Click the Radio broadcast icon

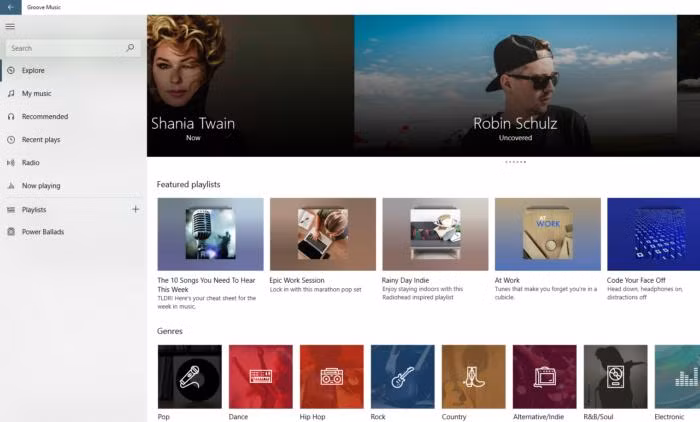tap(11, 163)
